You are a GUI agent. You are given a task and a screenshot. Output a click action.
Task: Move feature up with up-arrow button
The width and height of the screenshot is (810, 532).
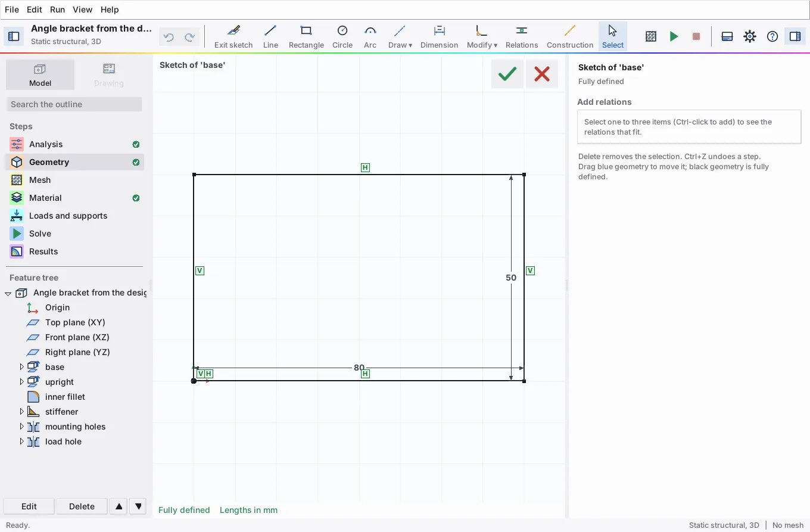pos(119,506)
